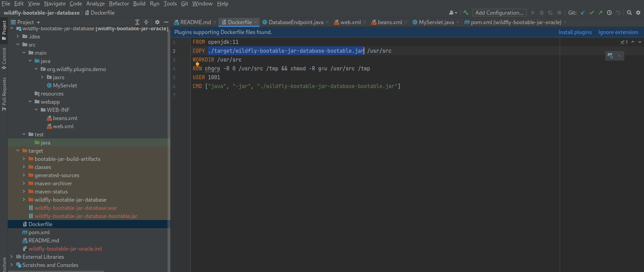Expand External Libraries node
Viewport: 644px width, 272px height.
[12, 257]
